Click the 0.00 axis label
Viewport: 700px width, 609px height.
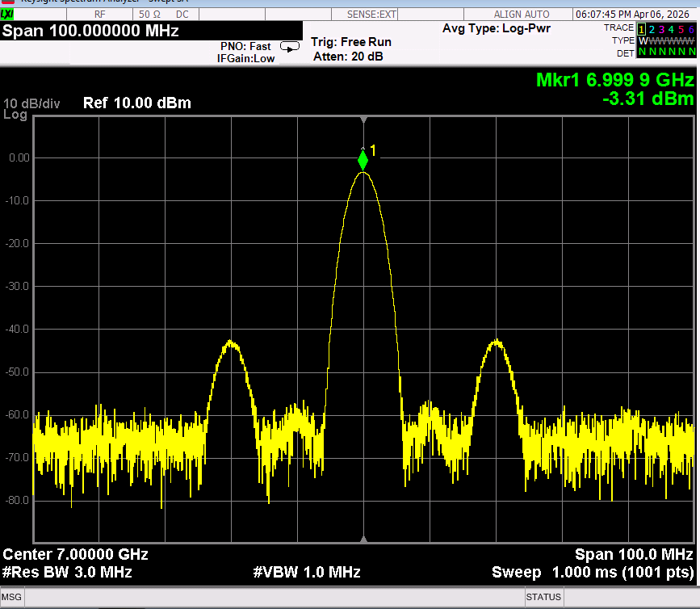pyautogui.click(x=19, y=157)
